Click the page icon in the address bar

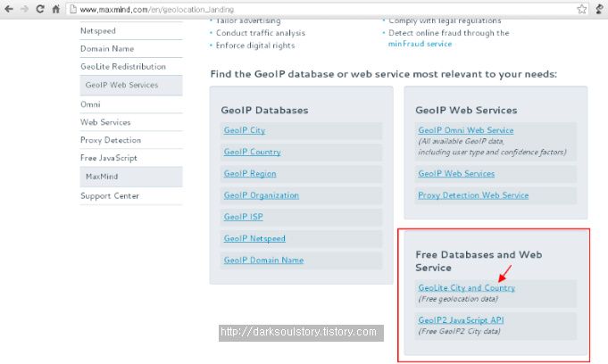click(73, 9)
